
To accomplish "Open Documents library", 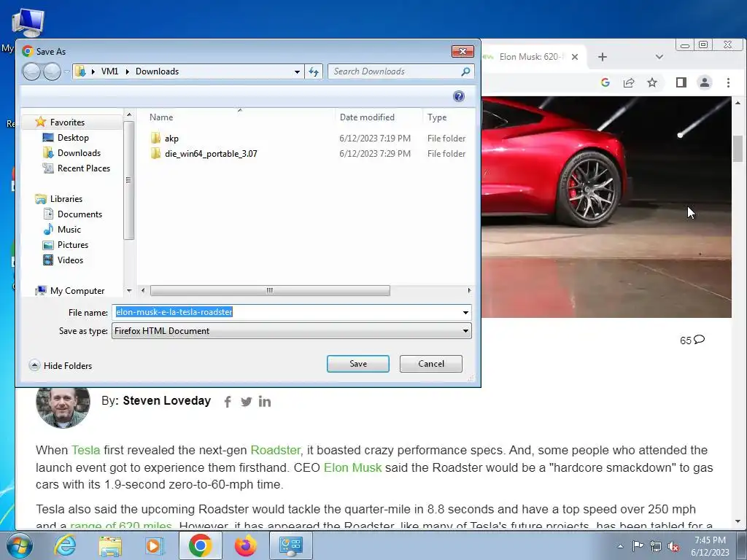I will pyautogui.click(x=80, y=214).
